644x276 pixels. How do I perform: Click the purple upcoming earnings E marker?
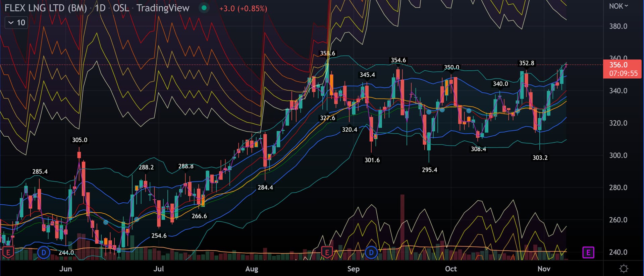point(588,252)
